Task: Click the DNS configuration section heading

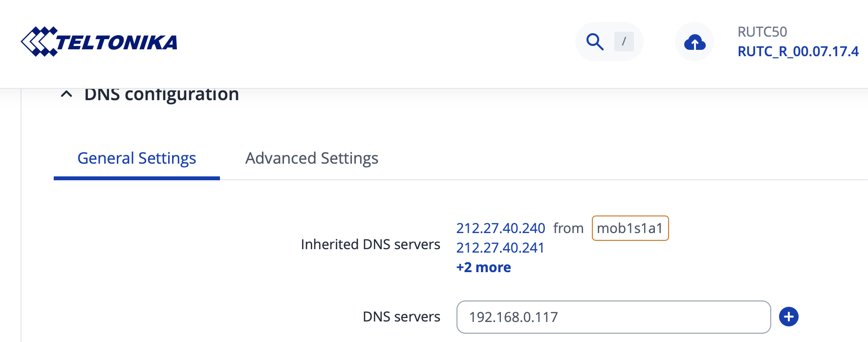Action: [x=161, y=95]
